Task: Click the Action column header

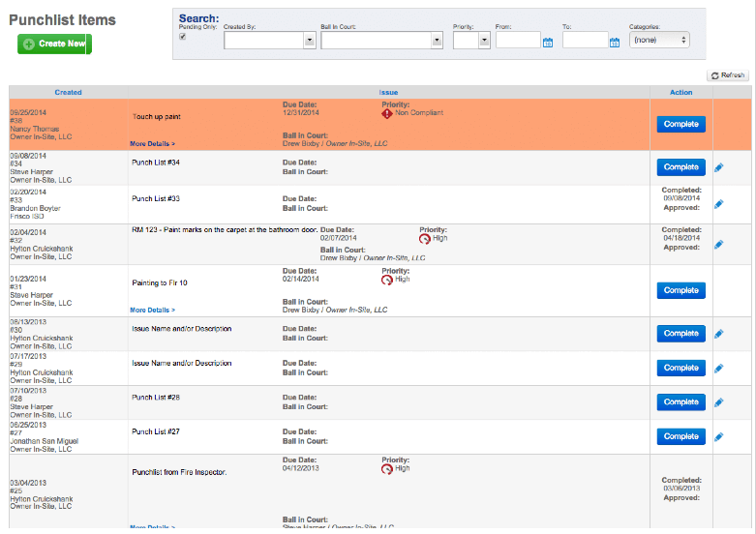Action: [680, 92]
